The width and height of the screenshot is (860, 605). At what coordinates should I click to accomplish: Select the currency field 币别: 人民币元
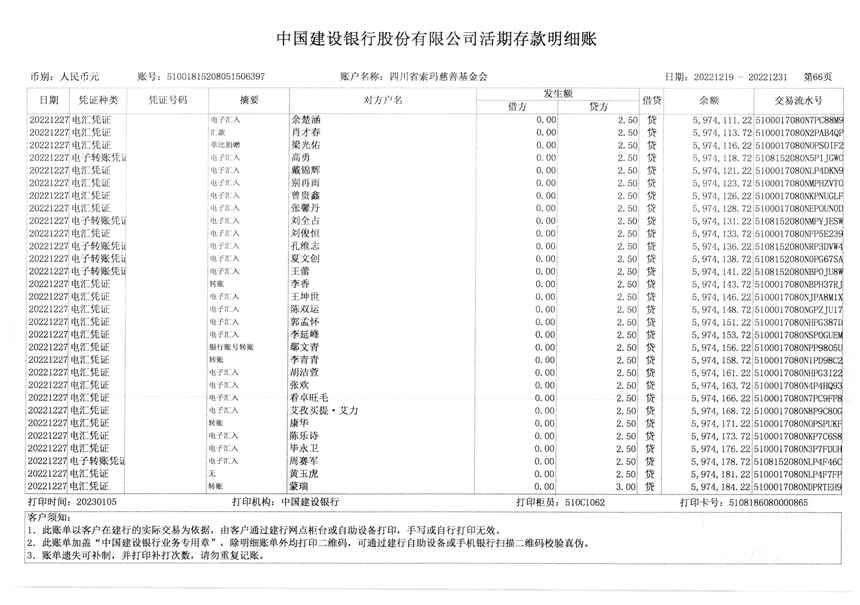coord(65,77)
